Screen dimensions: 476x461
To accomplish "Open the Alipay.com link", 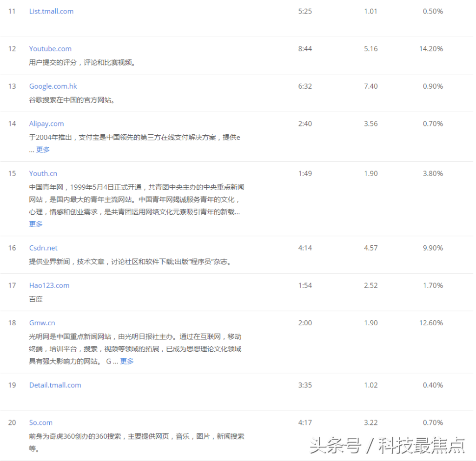I will click(x=46, y=124).
